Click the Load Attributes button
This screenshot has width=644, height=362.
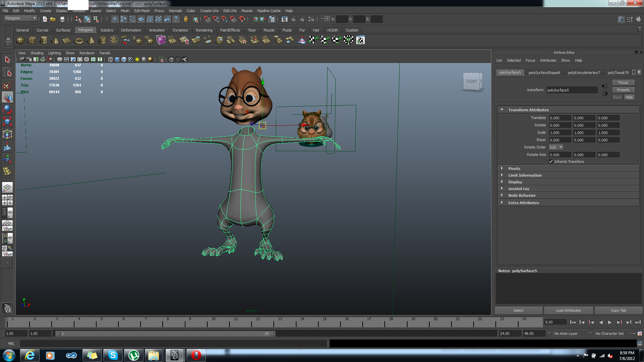(x=568, y=310)
